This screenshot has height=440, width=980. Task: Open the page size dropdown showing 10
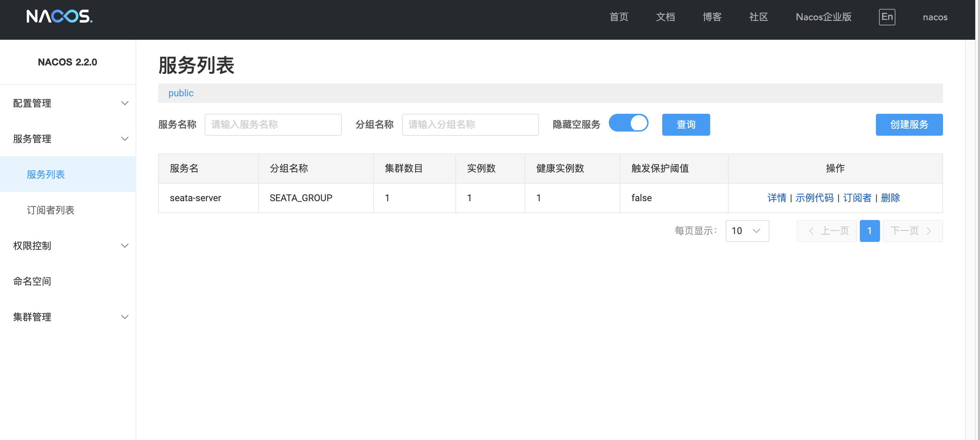tap(747, 231)
